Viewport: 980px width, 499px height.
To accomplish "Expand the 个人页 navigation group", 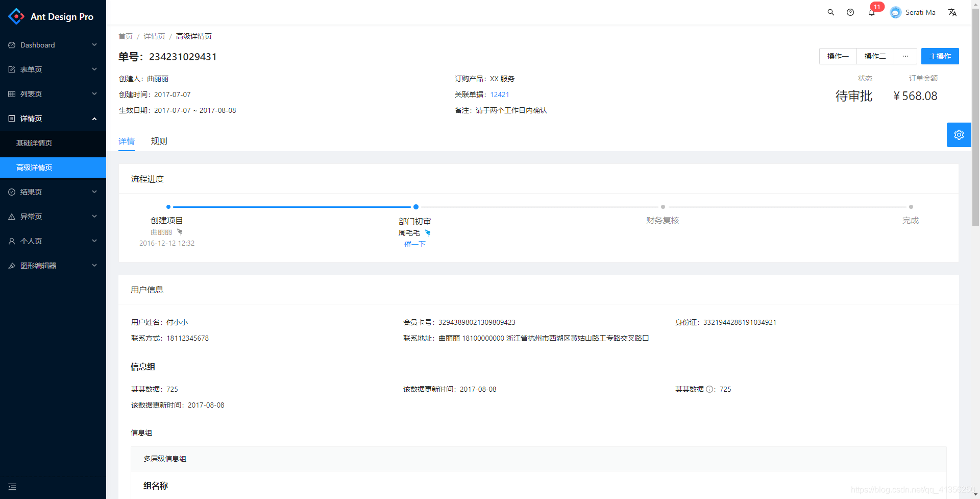I will [32, 241].
